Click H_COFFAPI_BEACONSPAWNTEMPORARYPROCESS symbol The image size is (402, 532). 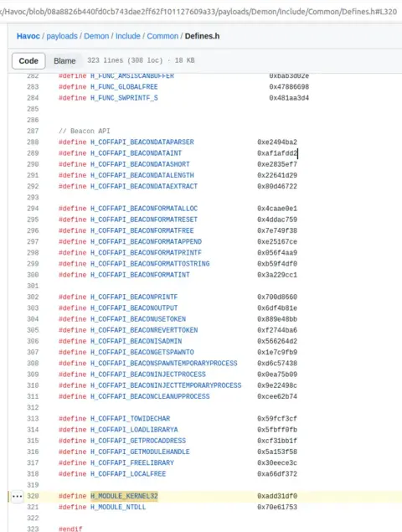click(164, 364)
